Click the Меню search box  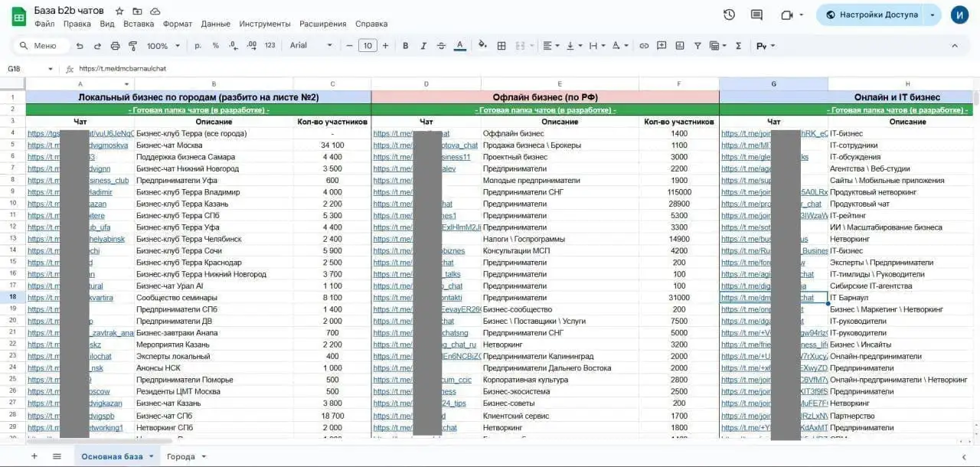click(42, 46)
